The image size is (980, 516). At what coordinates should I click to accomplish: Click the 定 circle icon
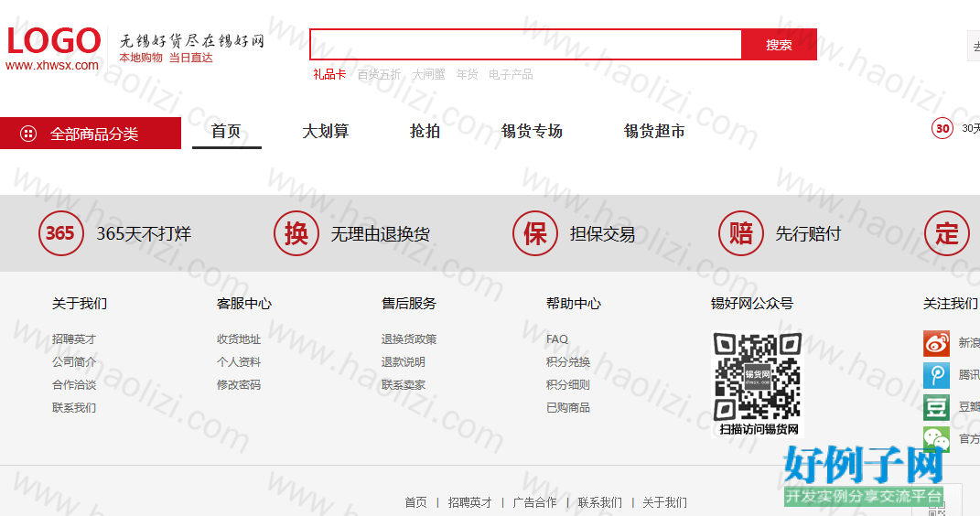(947, 233)
